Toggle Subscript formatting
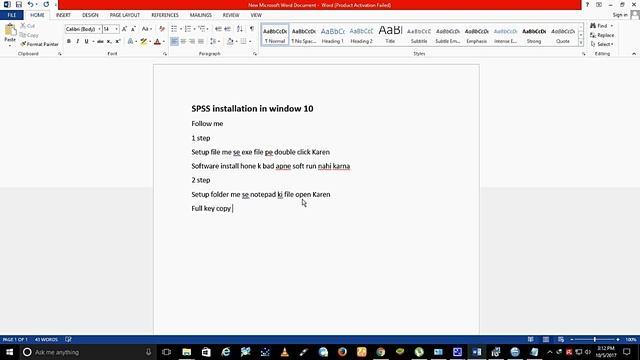 109,41
